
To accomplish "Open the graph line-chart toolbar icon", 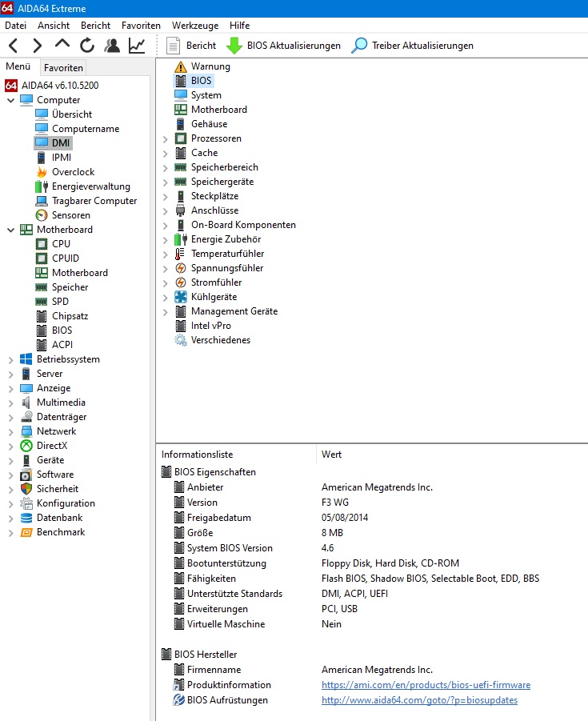I will [x=137, y=46].
